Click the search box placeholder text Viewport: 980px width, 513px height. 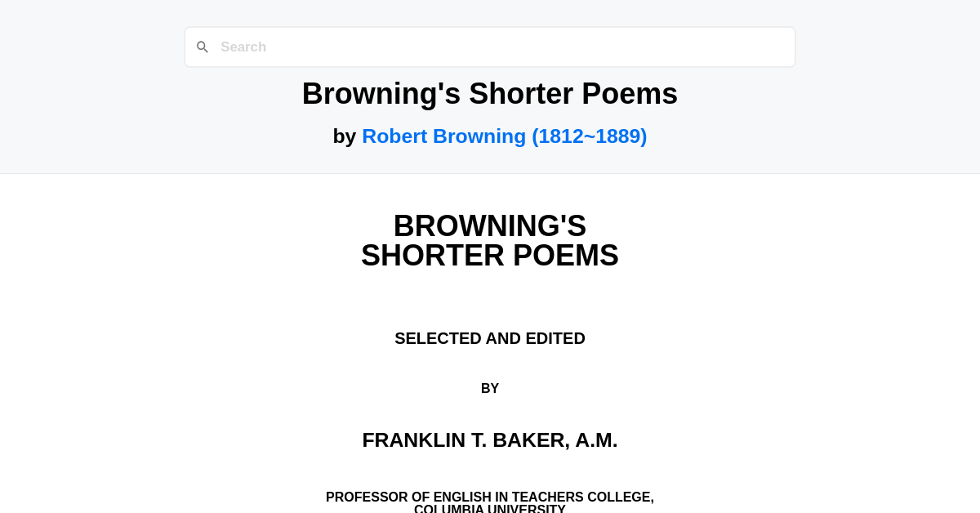pos(243,47)
